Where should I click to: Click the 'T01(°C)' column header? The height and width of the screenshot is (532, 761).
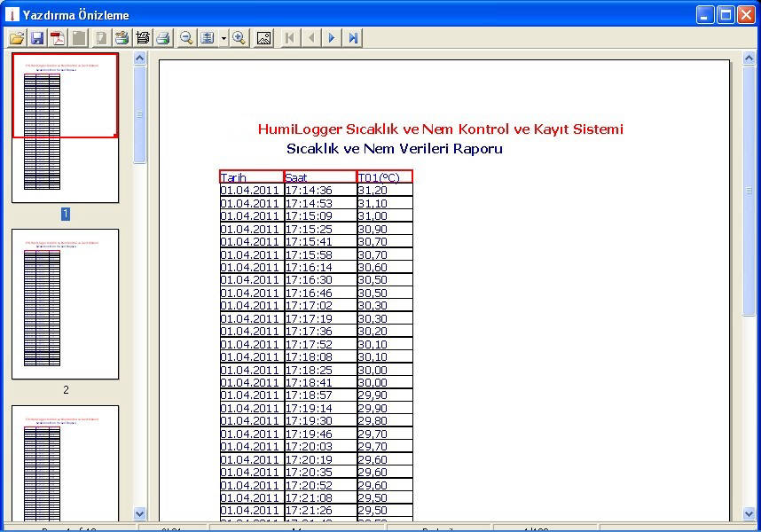(385, 177)
